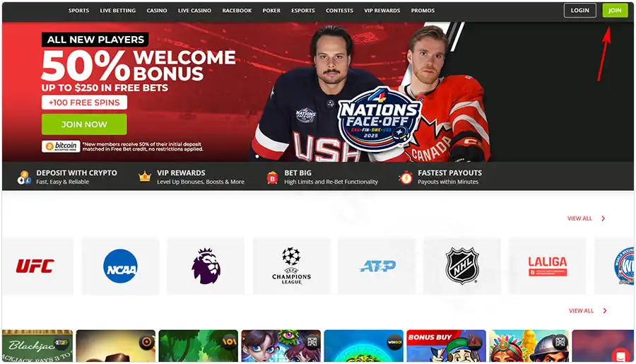This screenshot has height=364, width=636.
Task: Open the Bonus Buy game thumbnail
Action: 446,346
